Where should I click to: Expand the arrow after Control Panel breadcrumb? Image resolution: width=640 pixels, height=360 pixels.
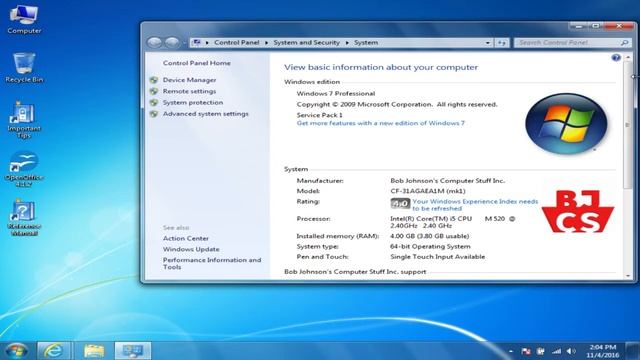pos(267,42)
